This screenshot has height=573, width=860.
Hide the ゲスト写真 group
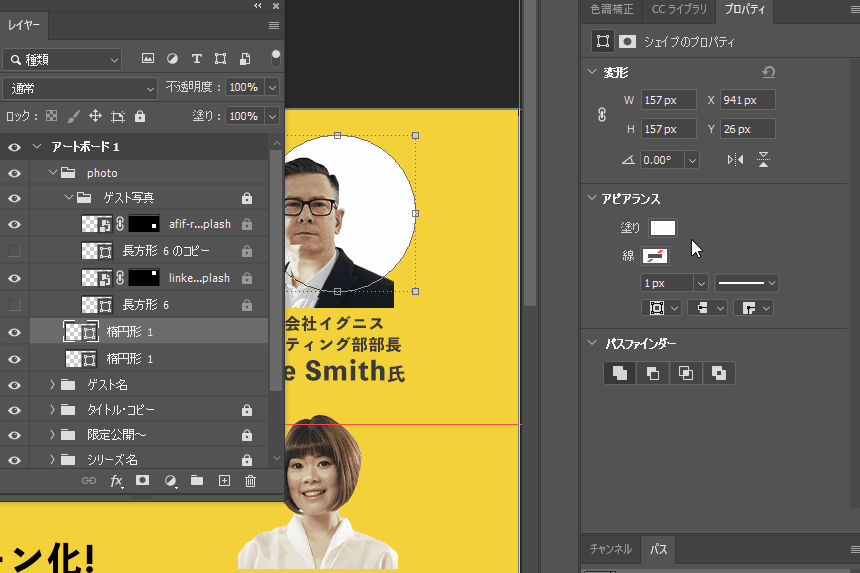click(x=14, y=198)
